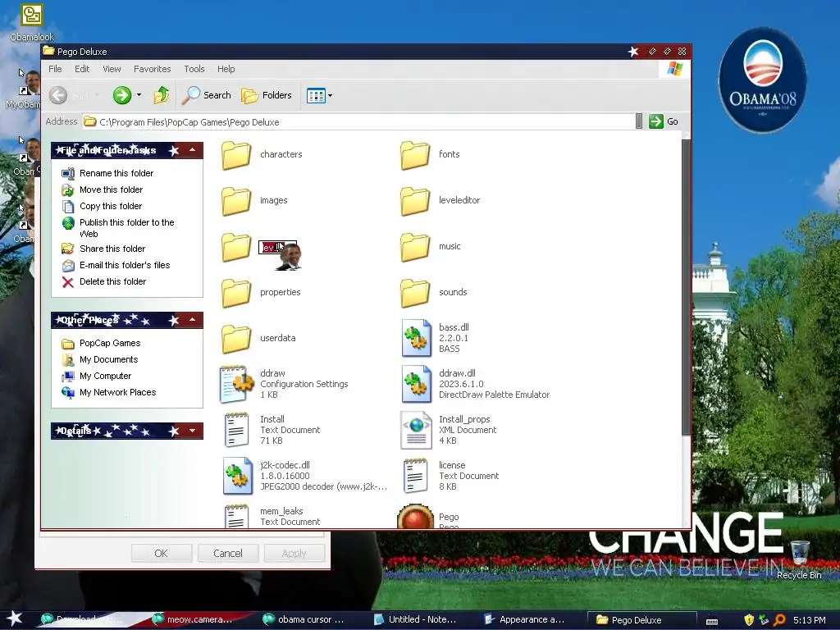The height and width of the screenshot is (630, 840).
Task: Select the Install text document icon
Action: [236, 430]
